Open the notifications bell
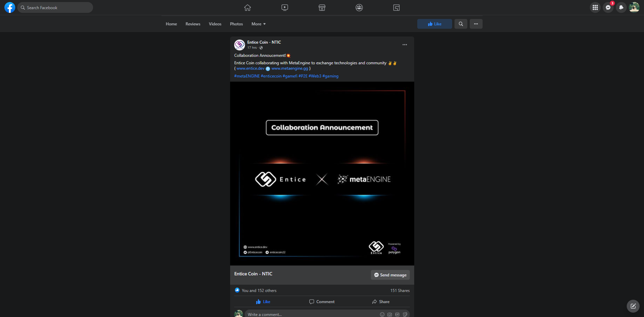The height and width of the screenshot is (317, 644). pyautogui.click(x=621, y=7)
